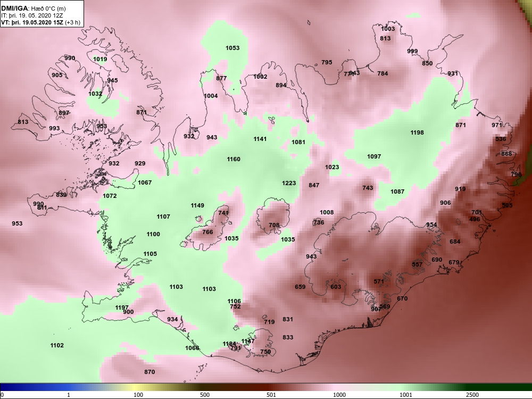Select the 934 value in the southwest
The width and height of the screenshot is (532, 399).
point(172,319)
